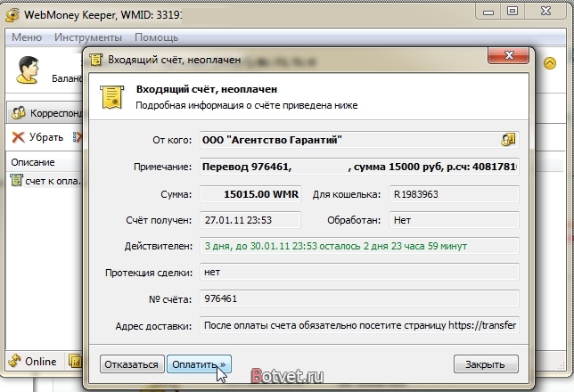Click the yellow icon next to Online status
This screenshot has height=392, width=574.
pos(75,361)
